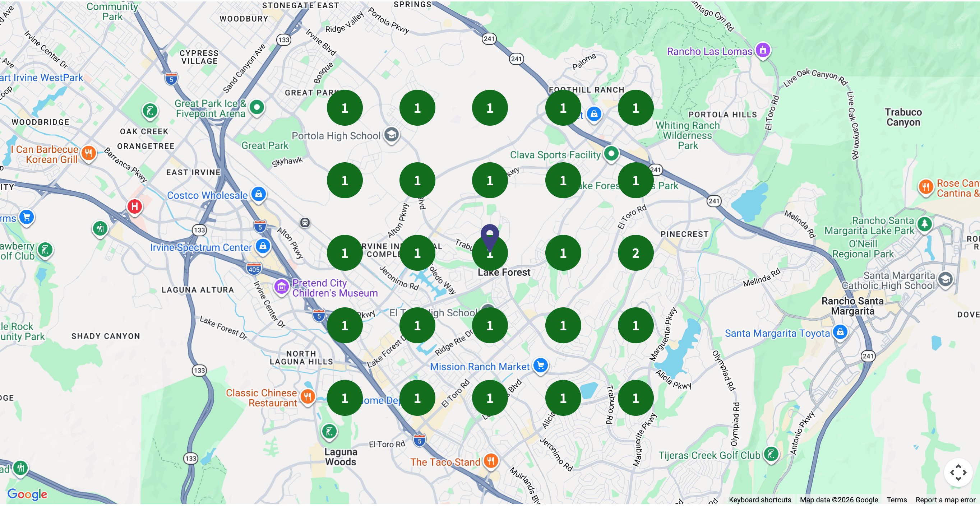This screenshot has height=507, width=980.
Task: Click Tijeras Creek Golf Club icon
Action: [x=771, y=455]
